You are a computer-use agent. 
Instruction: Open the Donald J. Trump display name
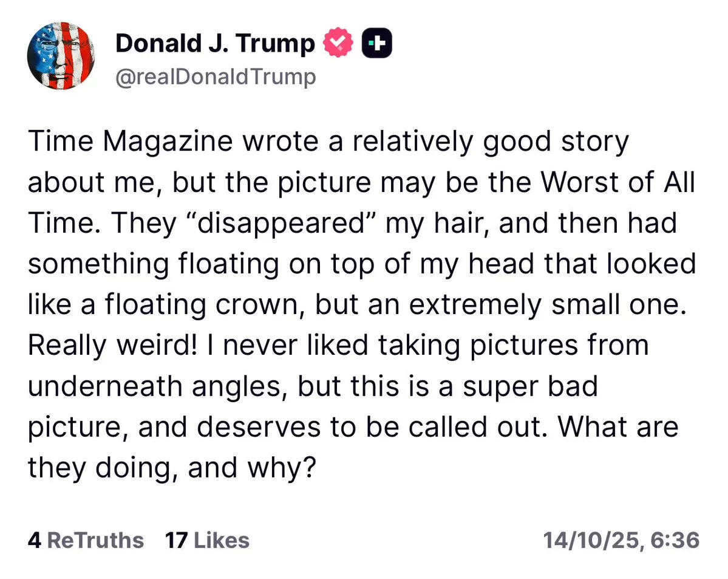(215, 44)
